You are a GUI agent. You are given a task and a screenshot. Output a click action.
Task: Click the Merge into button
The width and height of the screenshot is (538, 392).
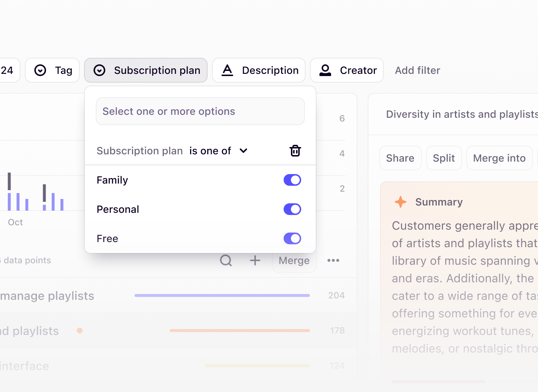[499, 158]
